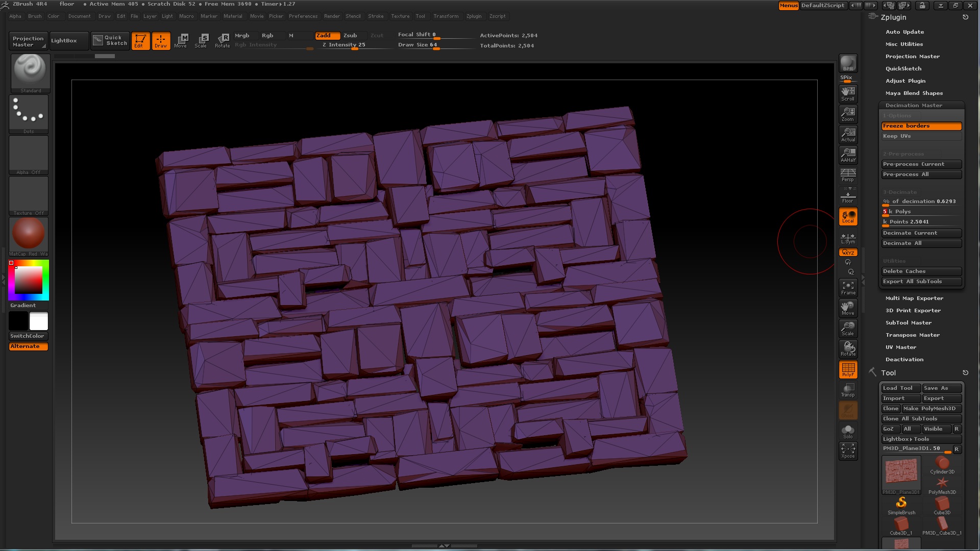Viewport: 980px width, 551px height.
Task: Click the Decimate Current button
Action: coord(921,233)
